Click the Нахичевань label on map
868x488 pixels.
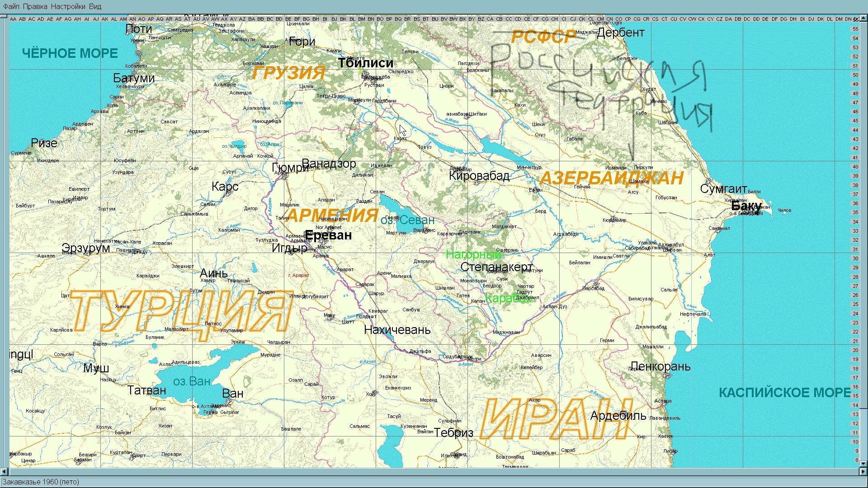[397, 330]
